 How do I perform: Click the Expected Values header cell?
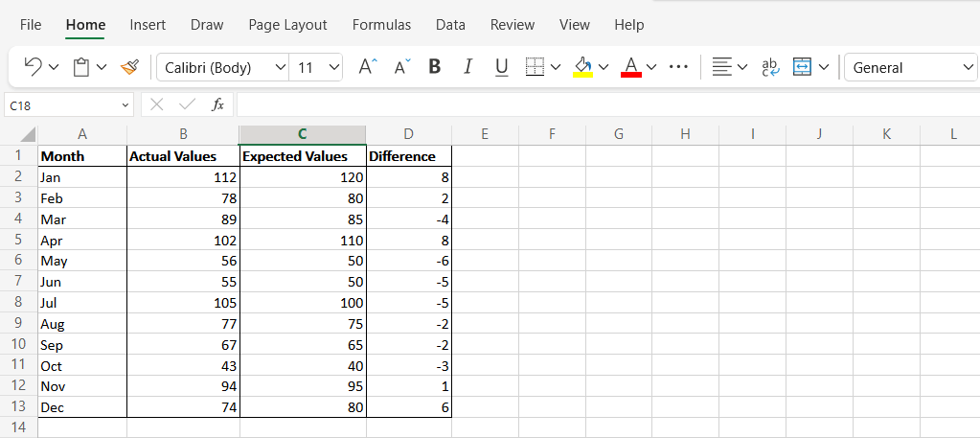pos(303,156)
